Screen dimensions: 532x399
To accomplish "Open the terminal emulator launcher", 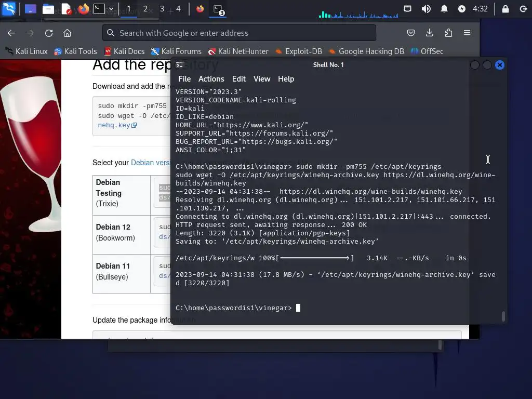I will (x=99, y=9).
